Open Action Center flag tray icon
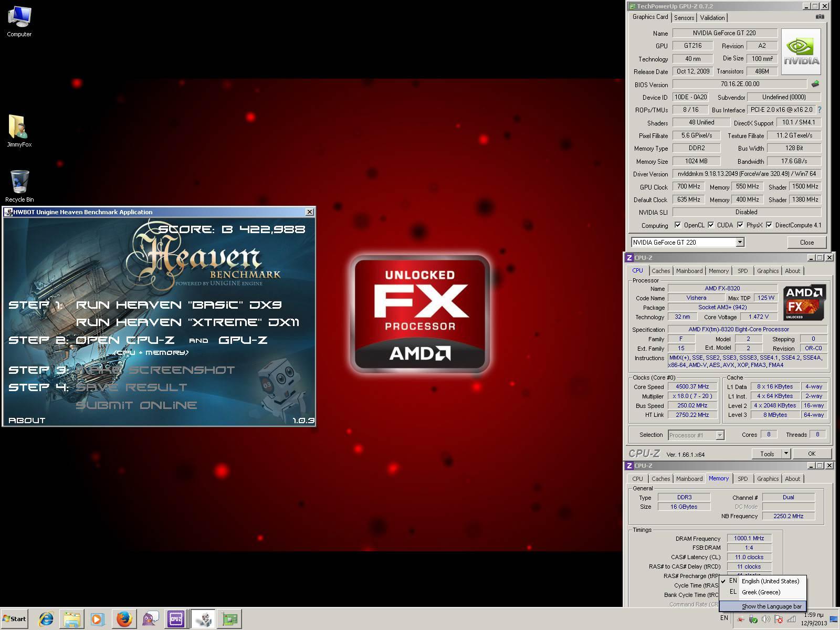Viewport: 840px width, 630px height. click(x=779, y=619)
